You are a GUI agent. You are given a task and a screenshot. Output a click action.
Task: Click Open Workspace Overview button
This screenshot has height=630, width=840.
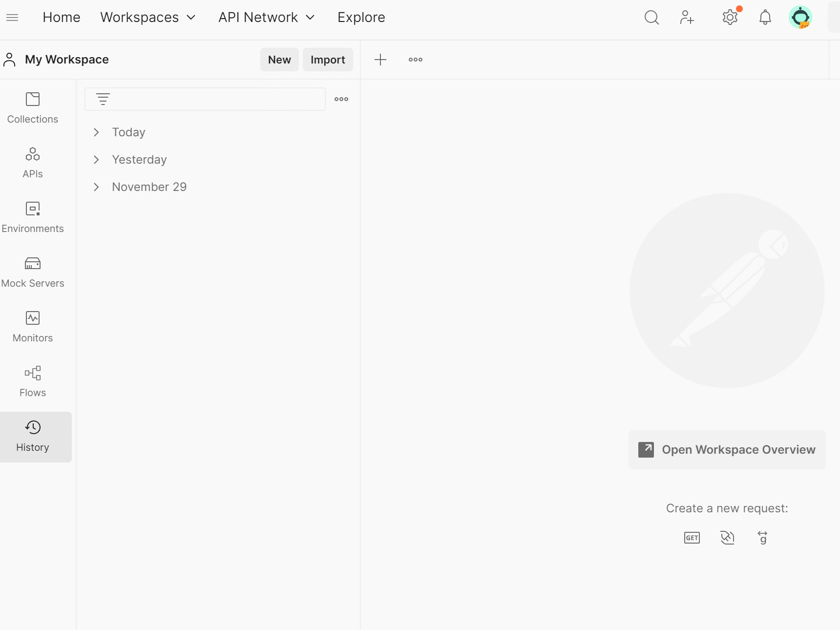727,450
